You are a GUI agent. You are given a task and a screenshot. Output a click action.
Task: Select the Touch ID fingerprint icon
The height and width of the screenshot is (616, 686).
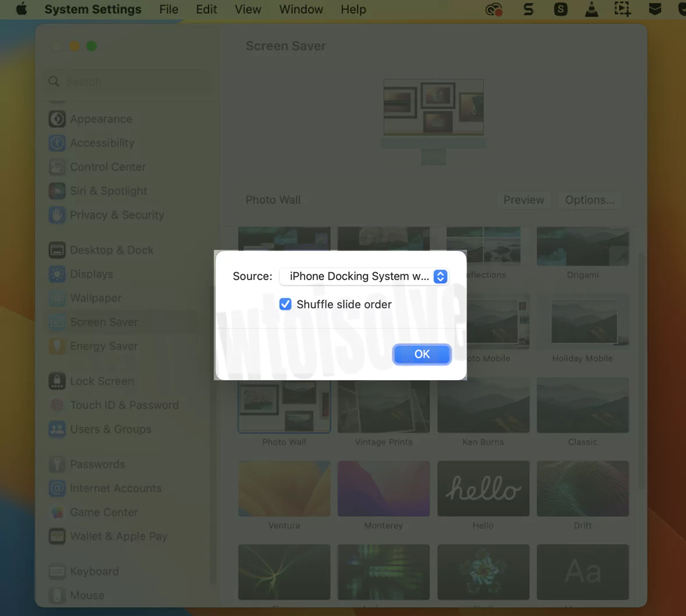(x=57, y=406)
